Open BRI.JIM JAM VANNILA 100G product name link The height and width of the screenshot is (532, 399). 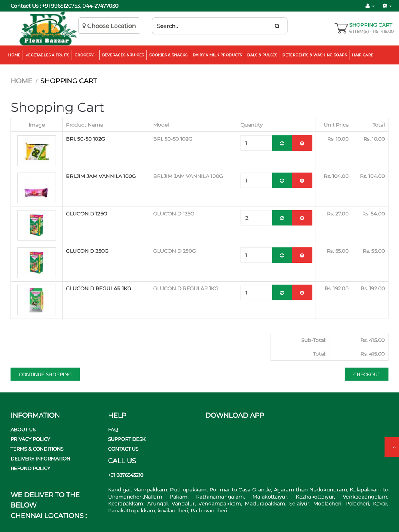101,176
